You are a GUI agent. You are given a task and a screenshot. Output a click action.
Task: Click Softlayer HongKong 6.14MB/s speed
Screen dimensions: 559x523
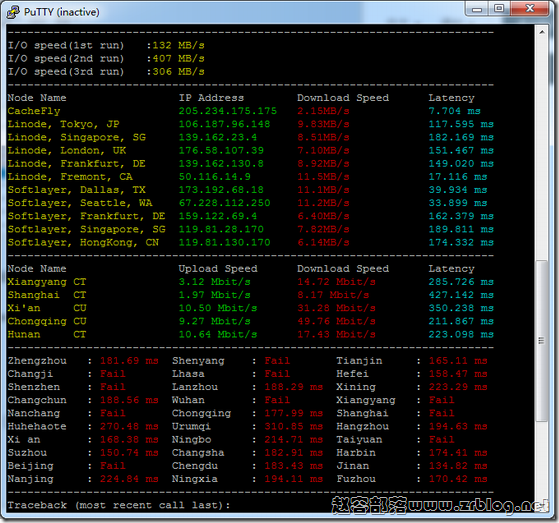pyautogui.click(x=323, y=242)
